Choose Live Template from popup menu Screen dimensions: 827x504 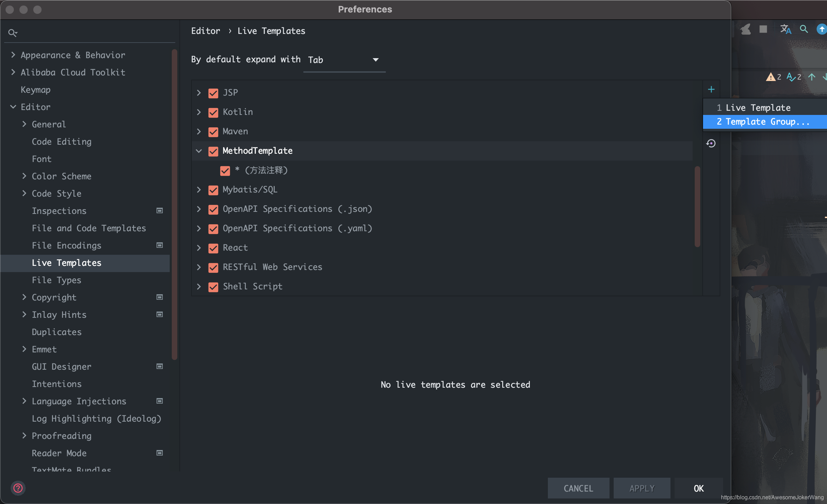758,108
